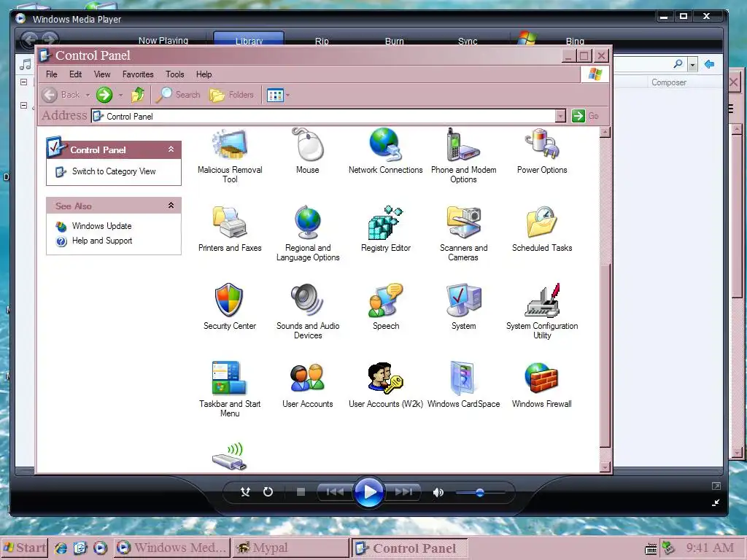Click the Search toolbar button

point(178,95)
